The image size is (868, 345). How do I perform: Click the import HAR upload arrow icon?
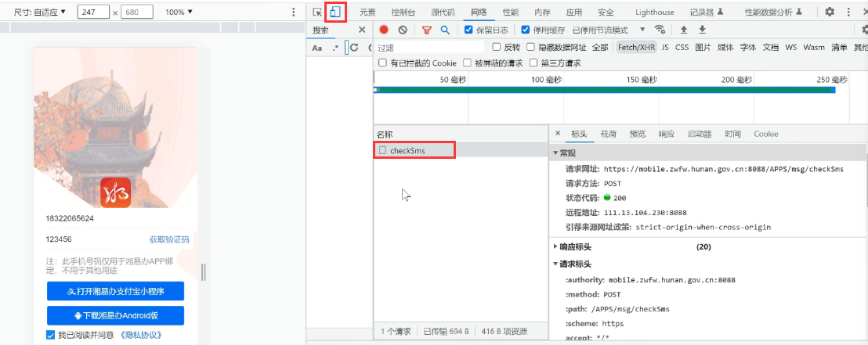[684, 30]
